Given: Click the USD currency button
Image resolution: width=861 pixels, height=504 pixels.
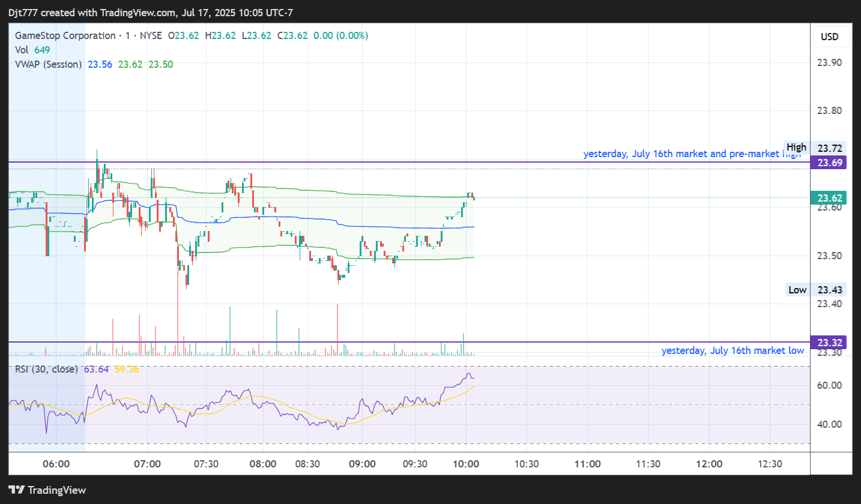Looking at the screenshot, I should click(x=830, y=37).
